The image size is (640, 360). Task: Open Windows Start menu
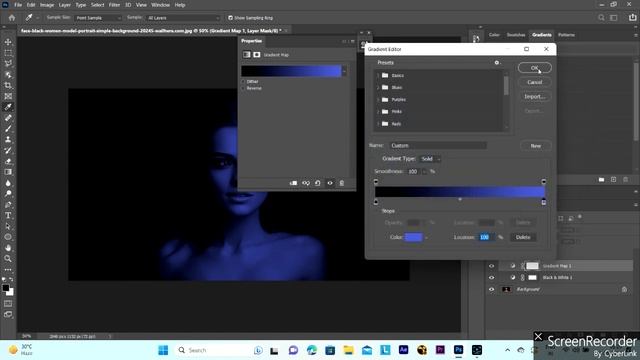pyautogui.click(x=163, y=350)
